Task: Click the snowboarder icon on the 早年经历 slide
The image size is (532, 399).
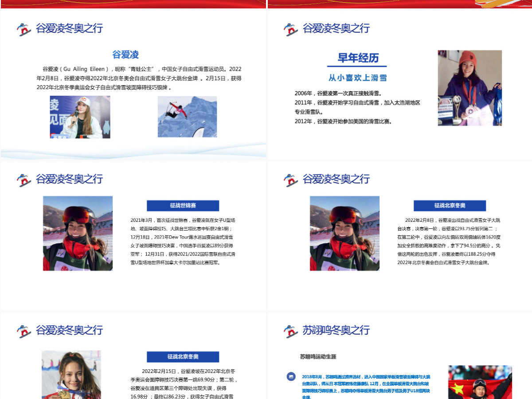Action: 291,29
